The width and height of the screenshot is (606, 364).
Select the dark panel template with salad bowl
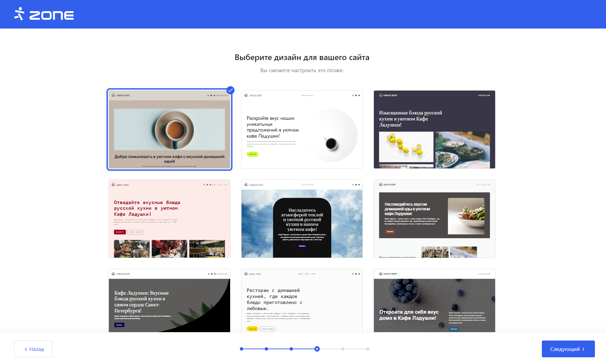point(434,219)
